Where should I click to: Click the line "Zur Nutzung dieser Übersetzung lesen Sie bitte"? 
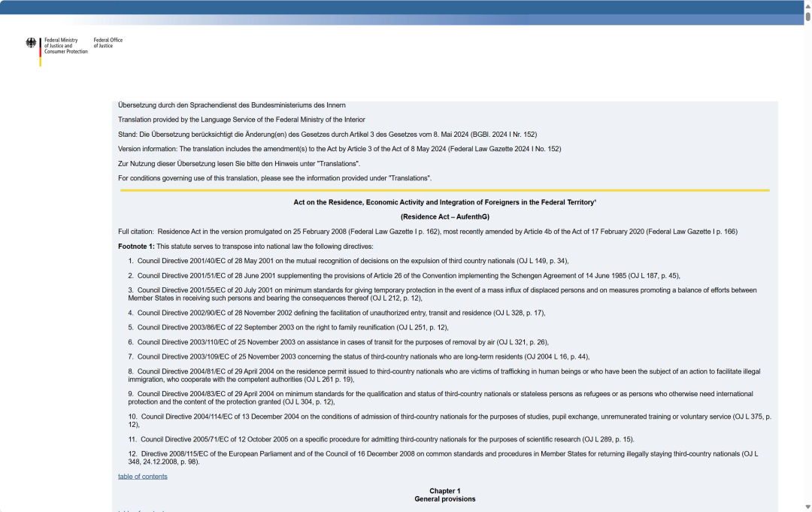click(x=239, y=164)
